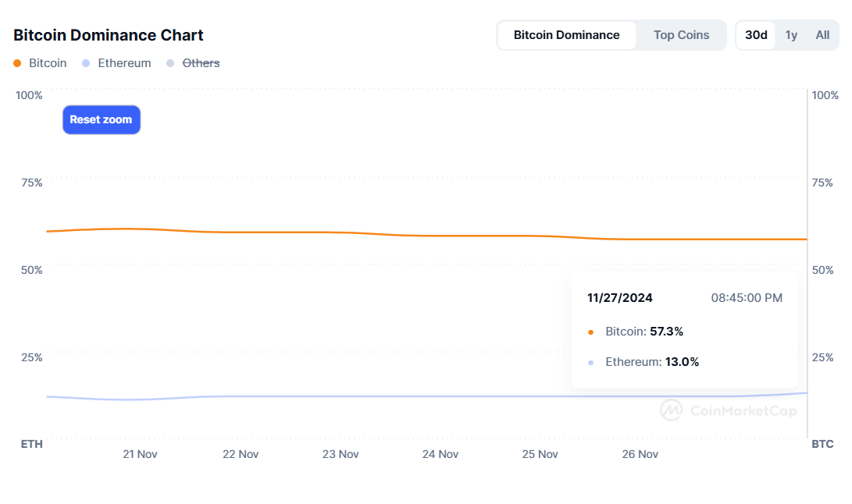Image resolution: width=852 pixels, height=504 pixels.
Task: Click the 26 Nov axis label
Action: tap(640, 454)
